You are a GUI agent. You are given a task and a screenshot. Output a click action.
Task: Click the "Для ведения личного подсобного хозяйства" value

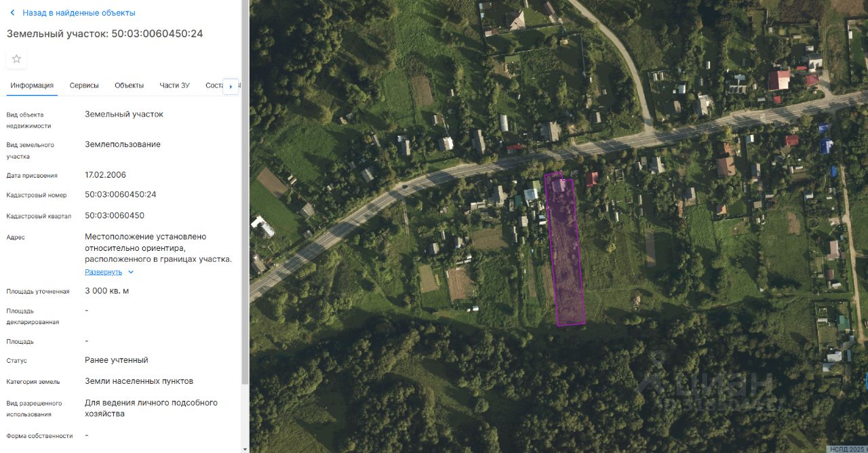tap(151, 408)
